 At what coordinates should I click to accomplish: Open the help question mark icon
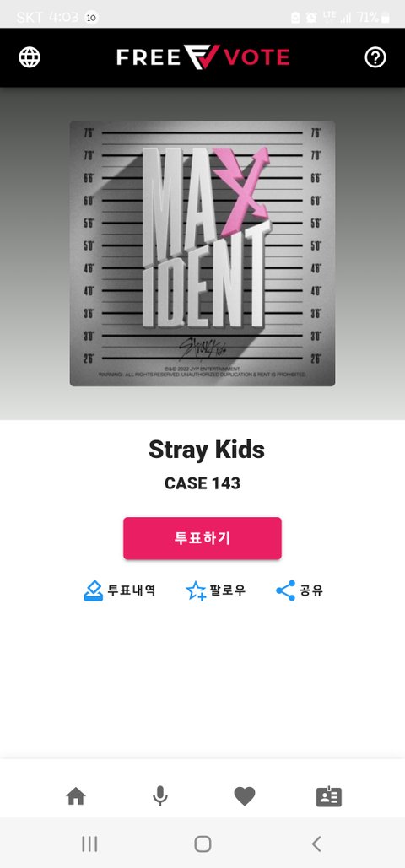click(x=375, y=57)
